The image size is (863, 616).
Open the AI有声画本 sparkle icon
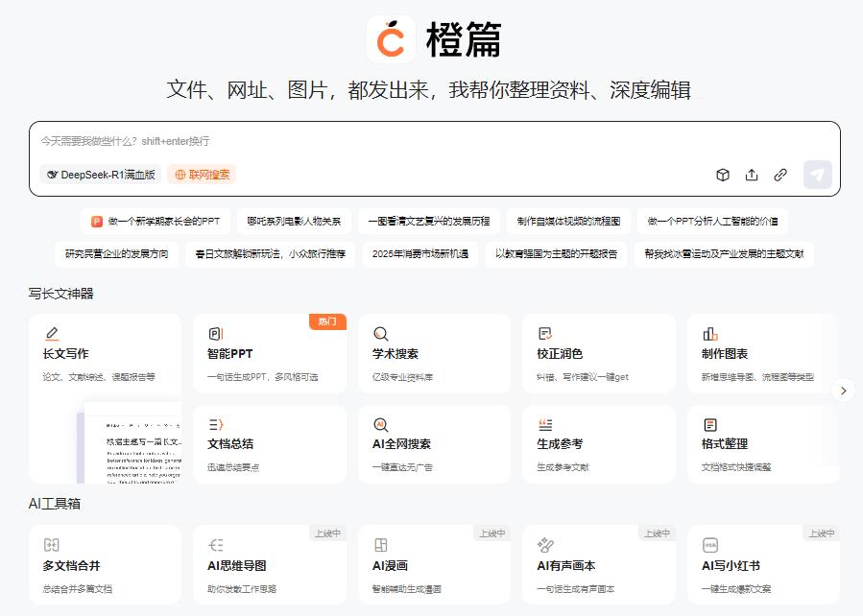[x=545, y=544]
